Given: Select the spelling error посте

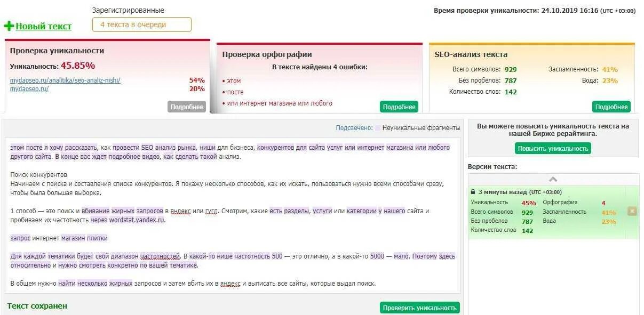Looking at the screenshot, I should point(235,92).
